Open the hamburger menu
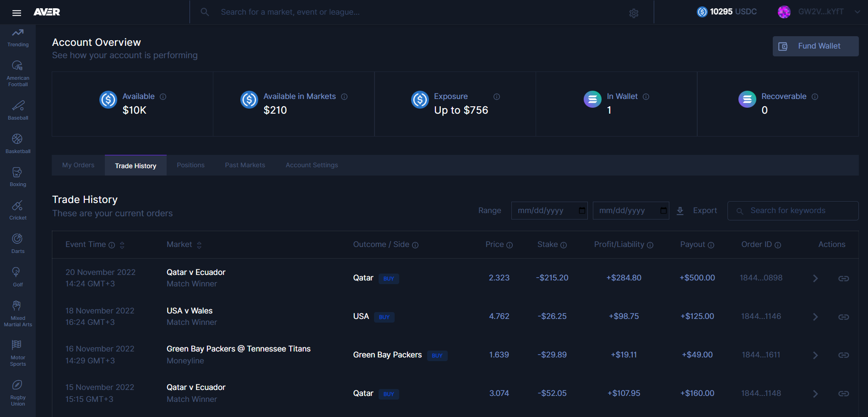The height and width of the screenshot is (417, 868). [17, 13]
